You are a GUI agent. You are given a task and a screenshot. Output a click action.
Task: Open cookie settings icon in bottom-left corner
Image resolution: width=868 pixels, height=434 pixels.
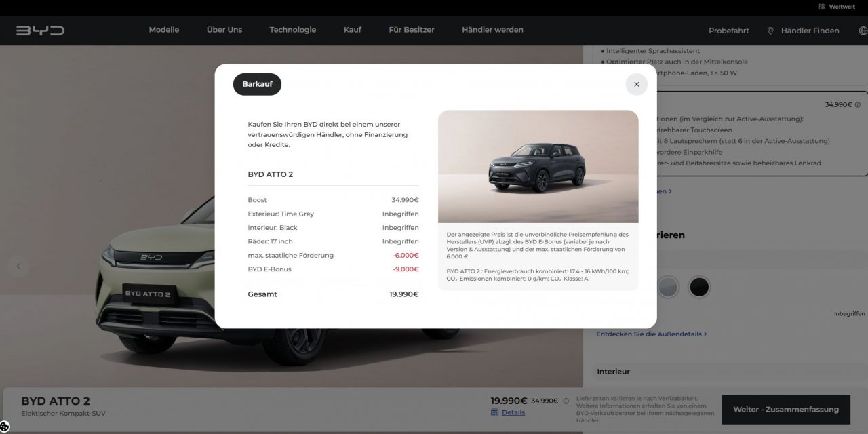coord(5,427)
